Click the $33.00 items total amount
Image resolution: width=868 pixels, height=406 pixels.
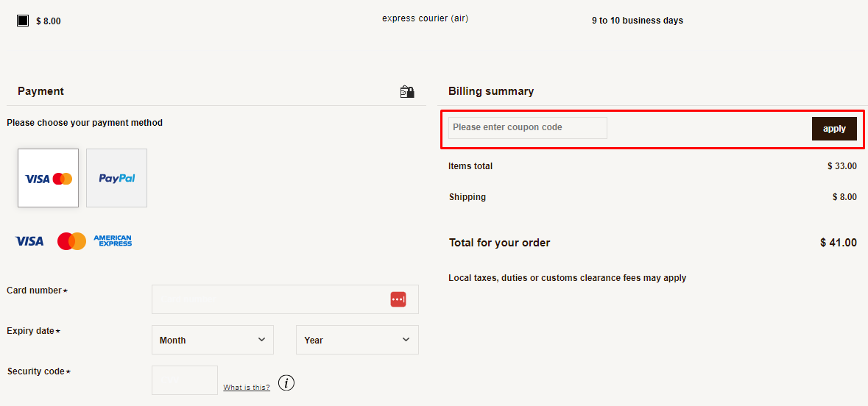click(842, 166)
